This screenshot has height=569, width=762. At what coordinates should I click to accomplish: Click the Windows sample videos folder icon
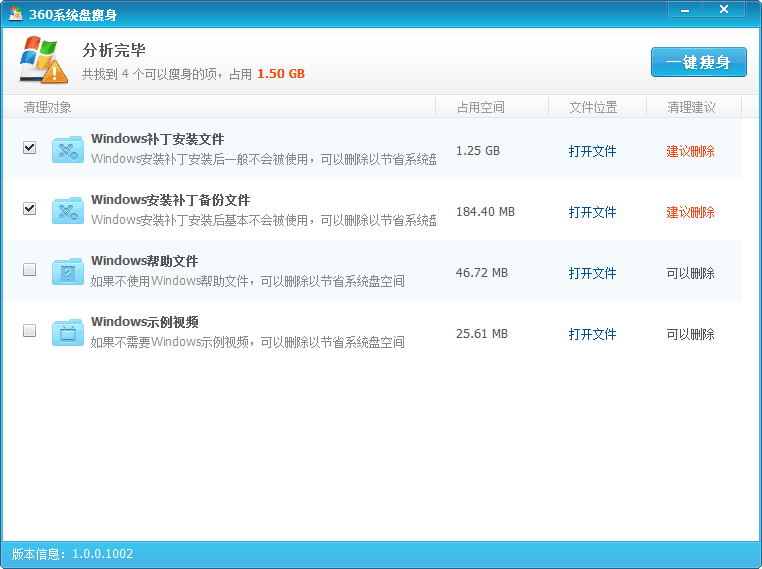pyautogui.click(x=67, y=333)
